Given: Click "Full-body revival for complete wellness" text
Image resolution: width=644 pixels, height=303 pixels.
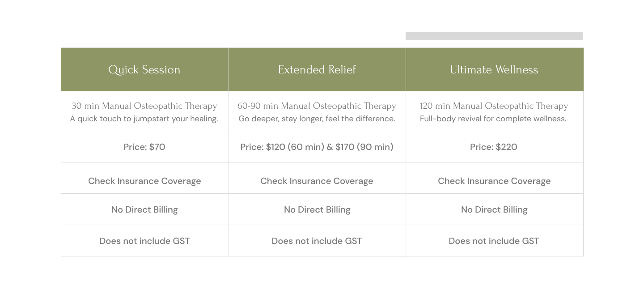Looking at the screenshot, I should click(493, 119).
